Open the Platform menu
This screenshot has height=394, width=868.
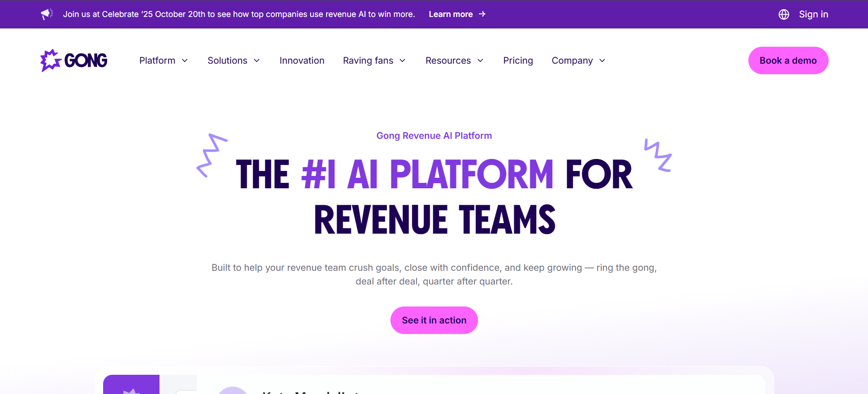157,60
